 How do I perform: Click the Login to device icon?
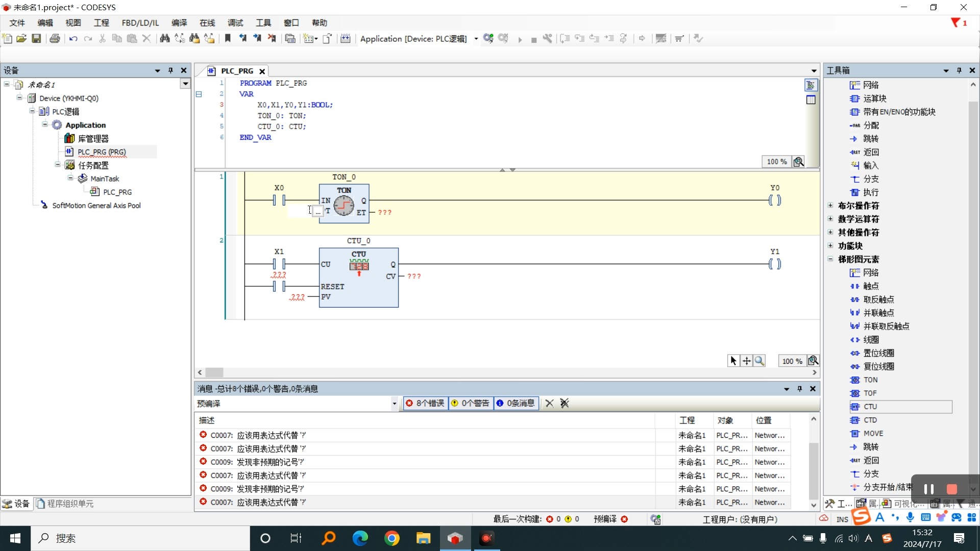pos(488,39)
